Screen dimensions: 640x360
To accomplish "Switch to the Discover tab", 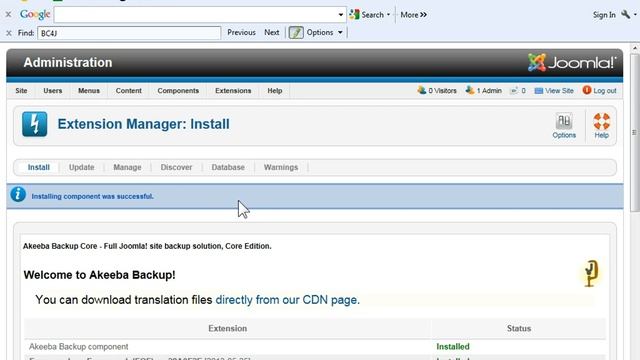I will click(x=176, y=167).
